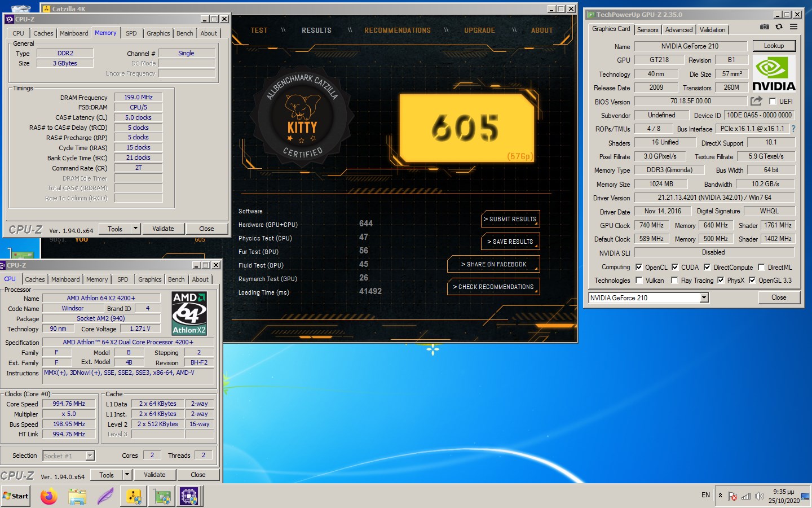
Task: Click the Start button
Action: coord(15,496)
